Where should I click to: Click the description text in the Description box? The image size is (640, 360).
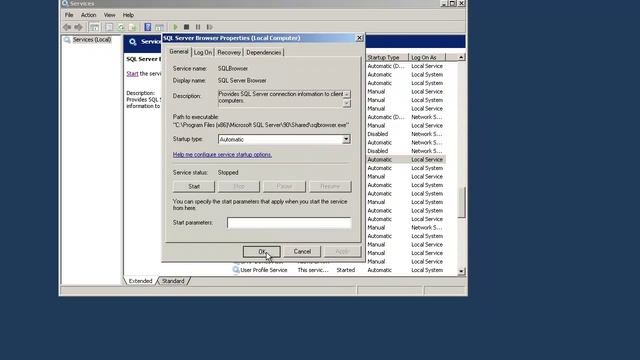pos(280,97)
